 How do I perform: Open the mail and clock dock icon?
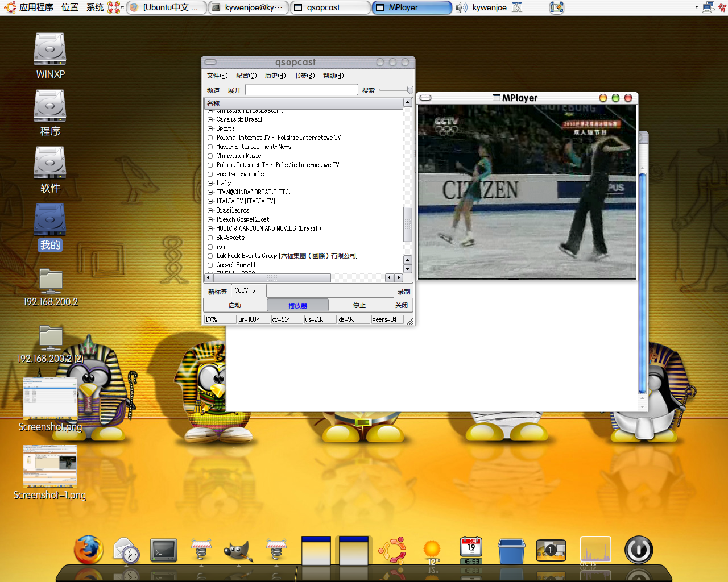point(126,550)
